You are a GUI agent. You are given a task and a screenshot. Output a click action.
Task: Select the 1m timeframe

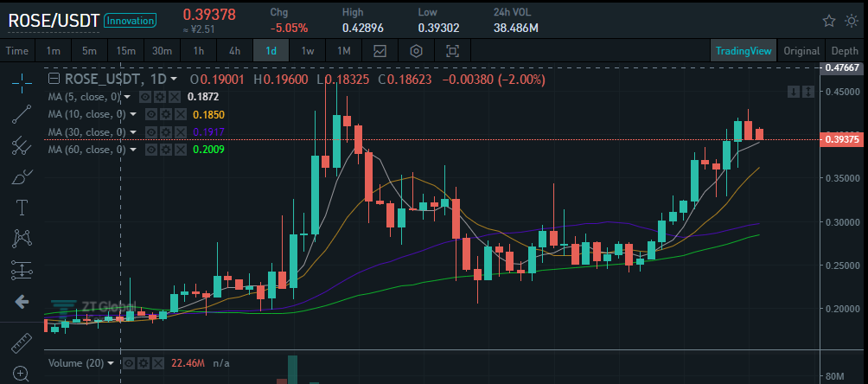[x=53, y=51]
